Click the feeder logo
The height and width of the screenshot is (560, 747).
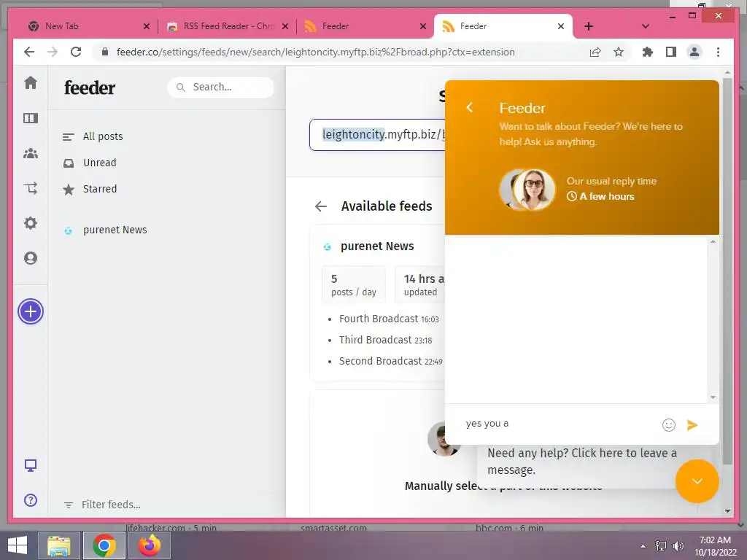pyautogui.click(x=90, y=87)
